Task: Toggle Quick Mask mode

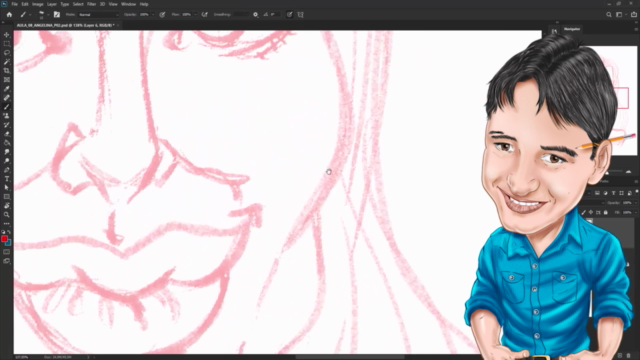Action: (x=7, y=252)
